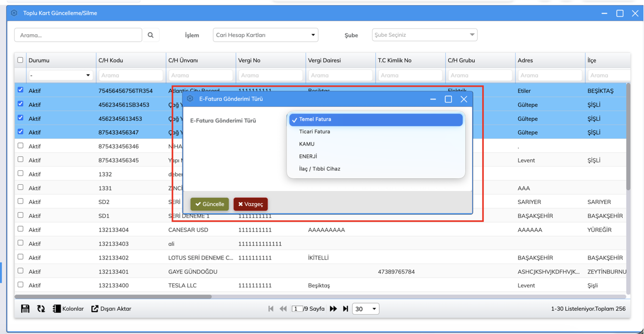Click the Vazgeç cancel button
The height and width of the screenshot is (334, 644).
pos(250,204)
